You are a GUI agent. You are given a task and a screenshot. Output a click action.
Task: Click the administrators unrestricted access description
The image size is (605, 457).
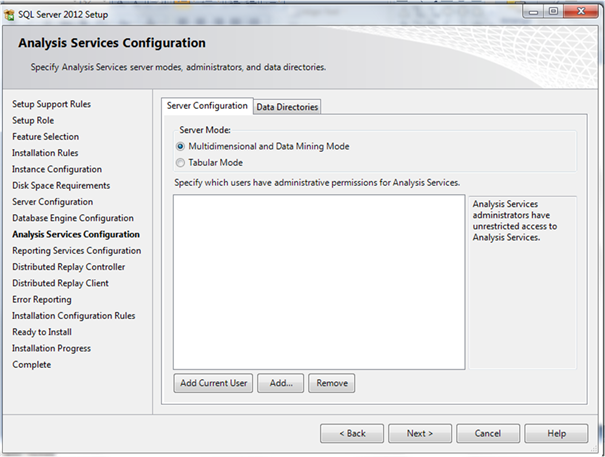[515, 221]
